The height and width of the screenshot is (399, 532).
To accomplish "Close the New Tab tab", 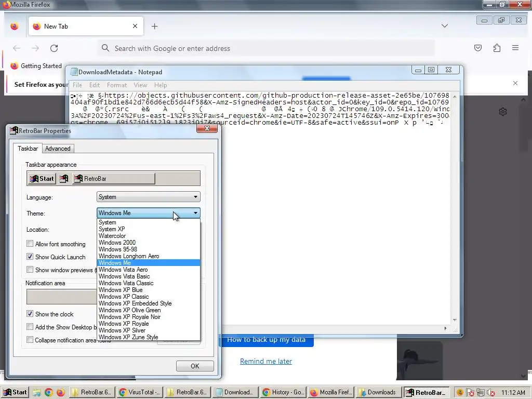I will click(x=135, y=26).
